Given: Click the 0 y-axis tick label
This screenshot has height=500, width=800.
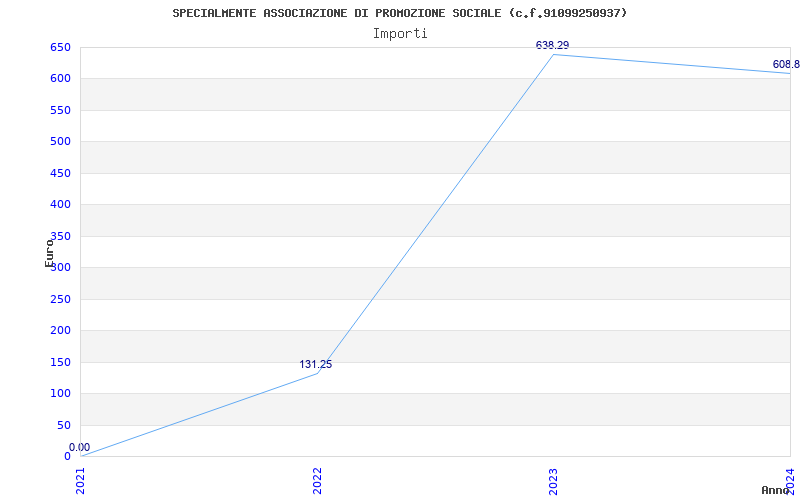Looking at the screenshot, I should (x=67, y=456).
